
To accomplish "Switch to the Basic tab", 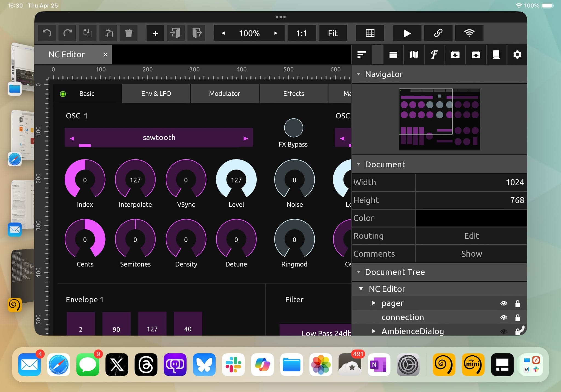I will [87, 93].
